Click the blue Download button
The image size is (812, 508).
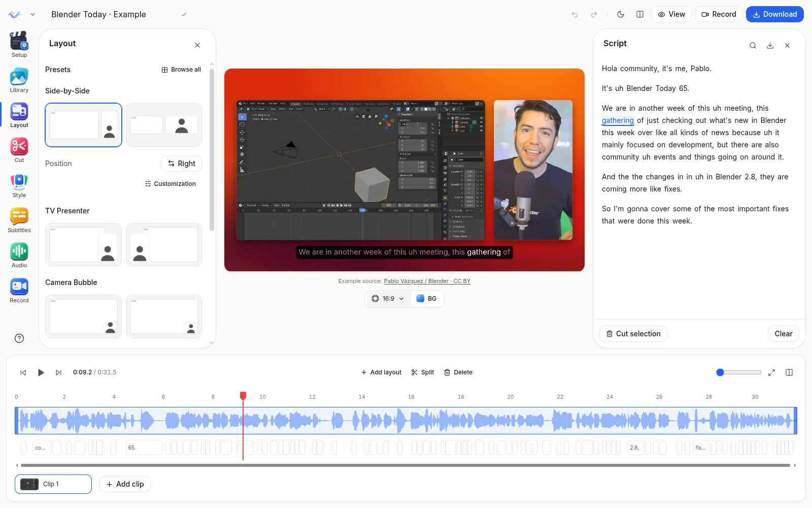point(774,14)
